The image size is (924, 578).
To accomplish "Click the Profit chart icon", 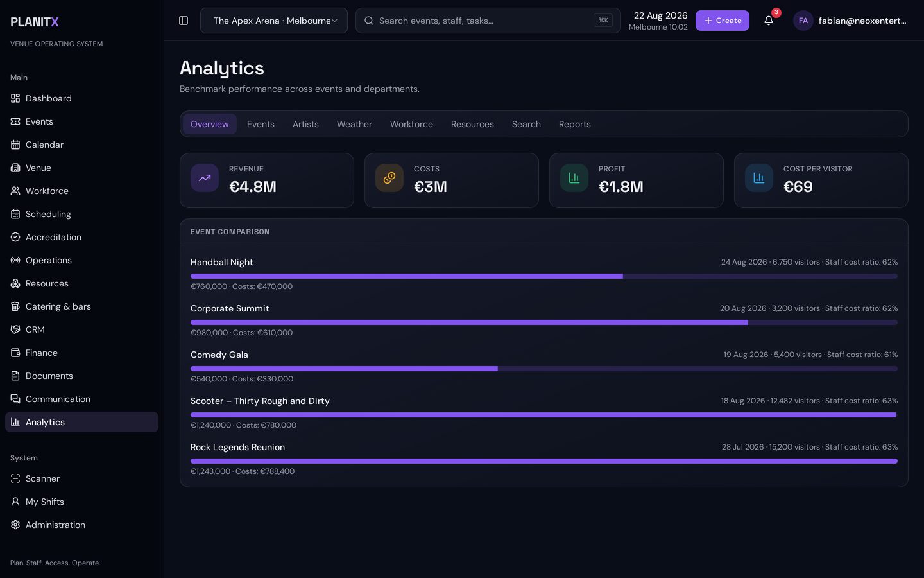I will pyautogui.click(x=574, y=178).
